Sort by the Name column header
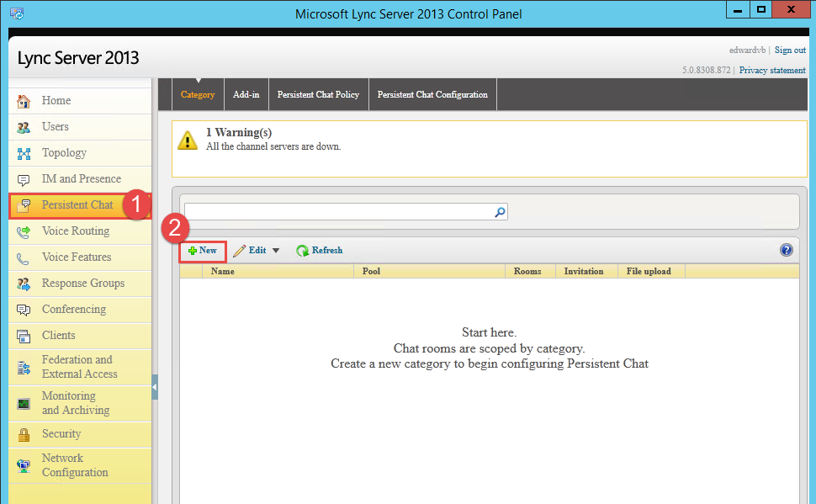The height and width of the screenshot is (504, 816). click(278, 271)
